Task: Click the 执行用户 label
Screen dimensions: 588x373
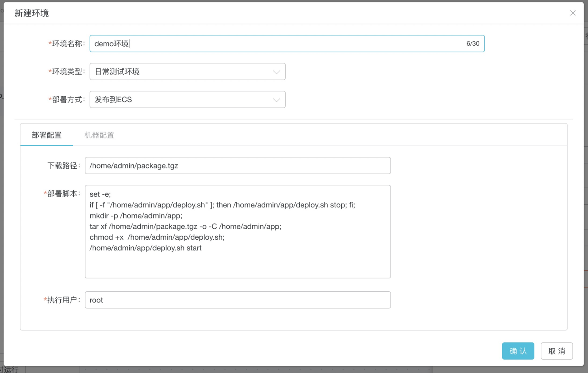Action: (62, 300)
